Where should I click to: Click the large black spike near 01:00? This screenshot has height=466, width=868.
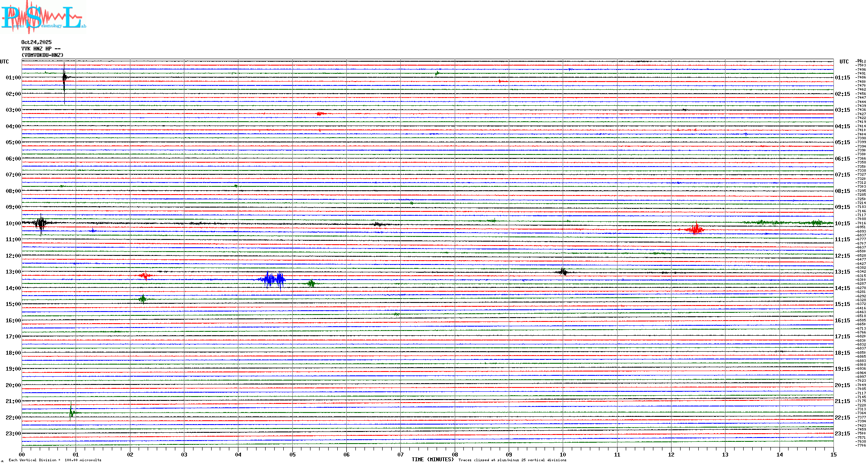(x=64, y=78)
